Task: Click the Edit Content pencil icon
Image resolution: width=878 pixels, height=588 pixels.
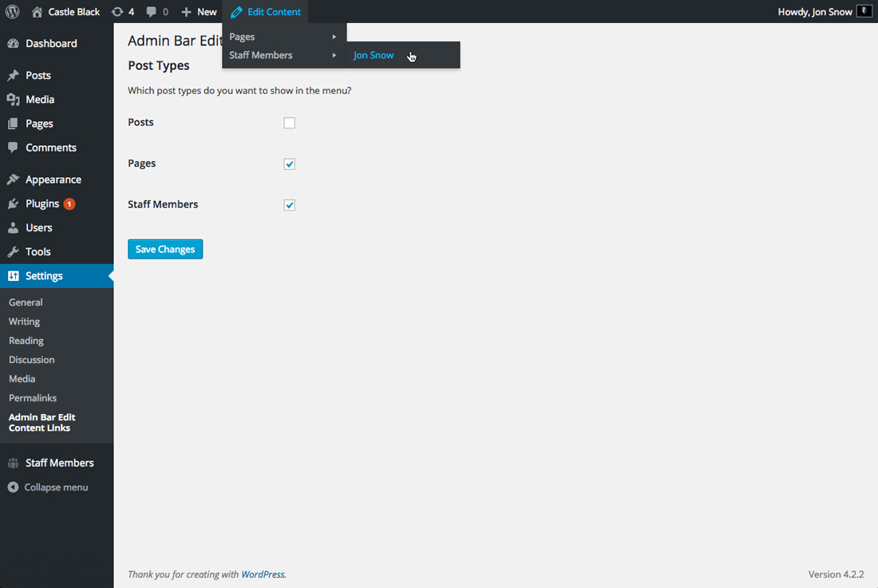Action: [236, 12]
